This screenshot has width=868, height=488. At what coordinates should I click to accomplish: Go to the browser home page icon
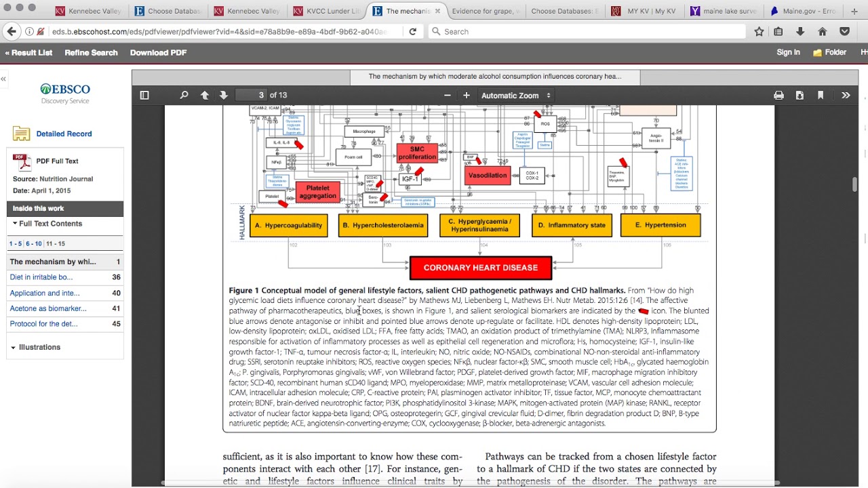click(822, 31)
